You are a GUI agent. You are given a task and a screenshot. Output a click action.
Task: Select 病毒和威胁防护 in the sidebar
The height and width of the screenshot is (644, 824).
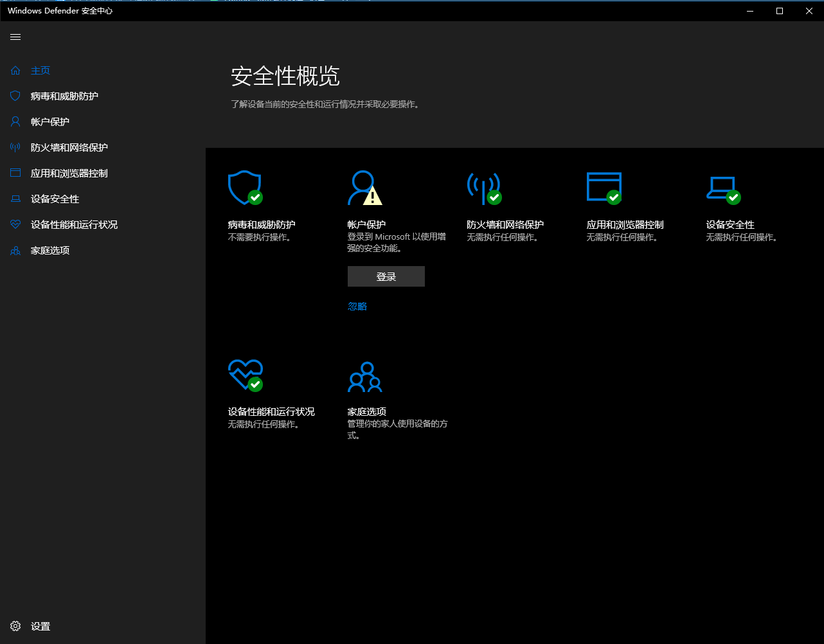[64, 96]
